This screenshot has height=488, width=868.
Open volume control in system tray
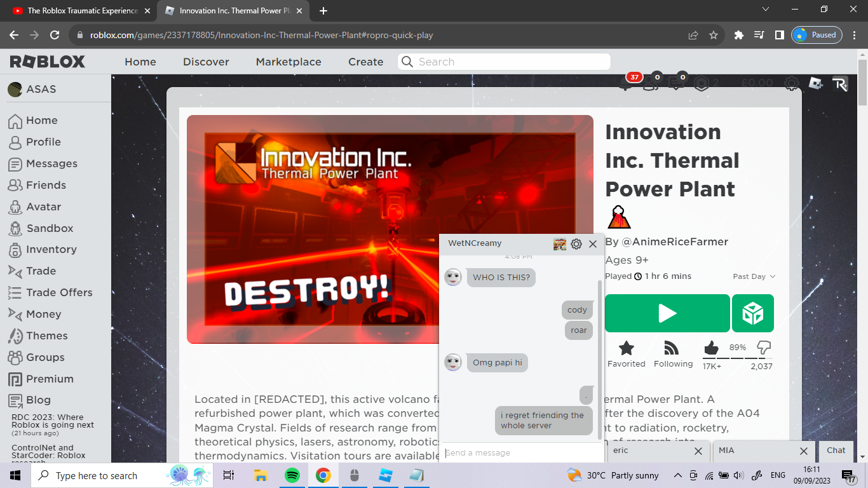(x=738, y=475)
